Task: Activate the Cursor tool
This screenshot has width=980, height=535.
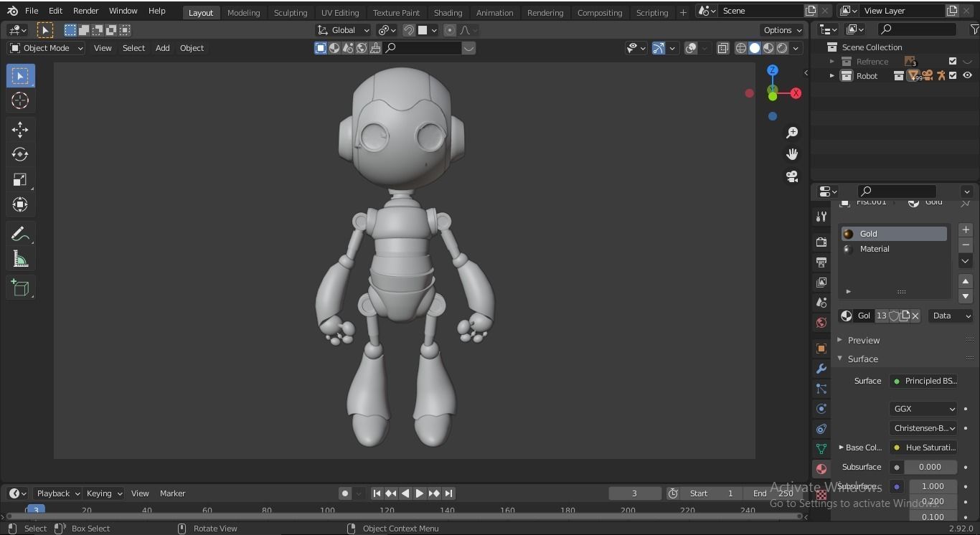Action: 20,101
